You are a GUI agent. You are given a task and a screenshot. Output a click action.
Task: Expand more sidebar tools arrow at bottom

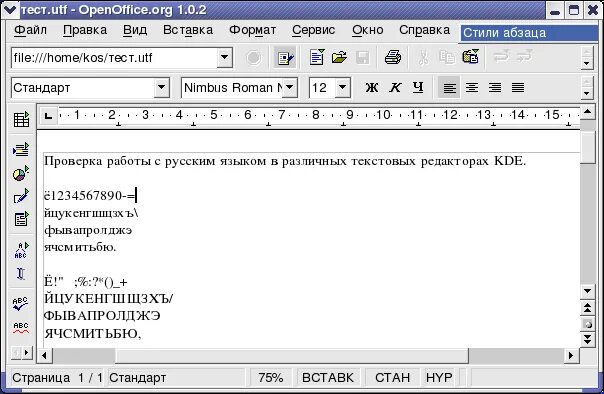click(x=26, y=352)
